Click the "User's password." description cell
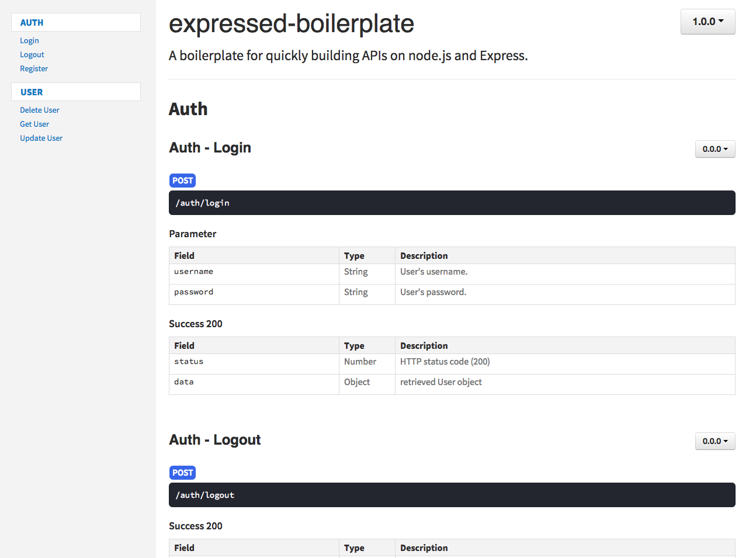The image size is (756, 558). click(x=565, y=294)
